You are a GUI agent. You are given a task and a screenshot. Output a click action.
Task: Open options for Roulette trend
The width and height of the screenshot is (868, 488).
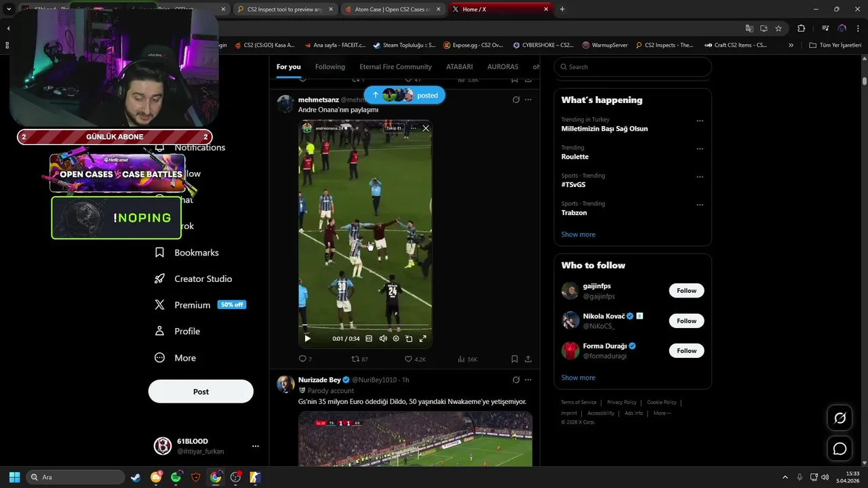(700, 148)
